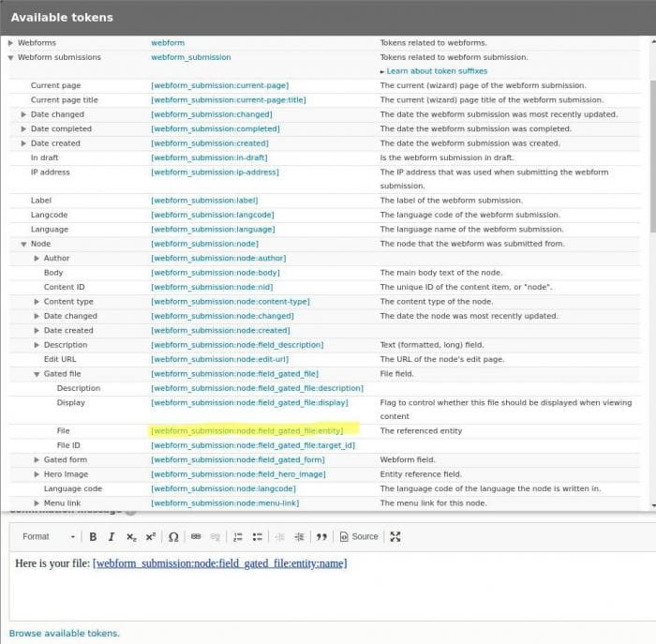Insert special character with Omega icon
The width and height of the screenshot is (656, 644).
pyautogui.click(x=173, y=536)
